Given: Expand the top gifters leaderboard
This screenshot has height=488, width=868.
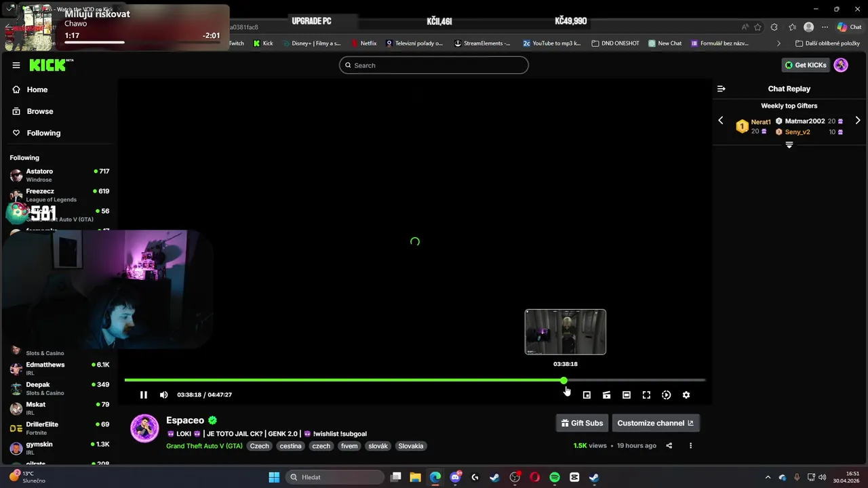Looking at the screenshot, I should coord(789,145).
